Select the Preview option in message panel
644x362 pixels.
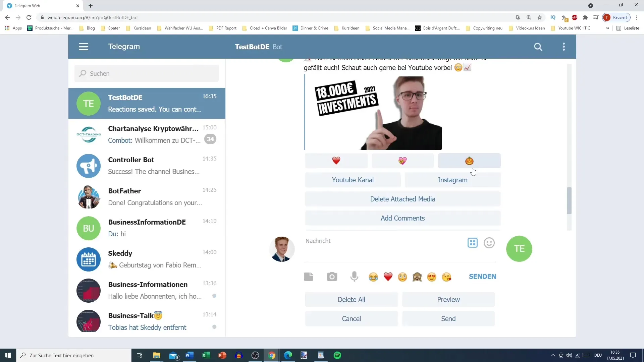[449, 300]
